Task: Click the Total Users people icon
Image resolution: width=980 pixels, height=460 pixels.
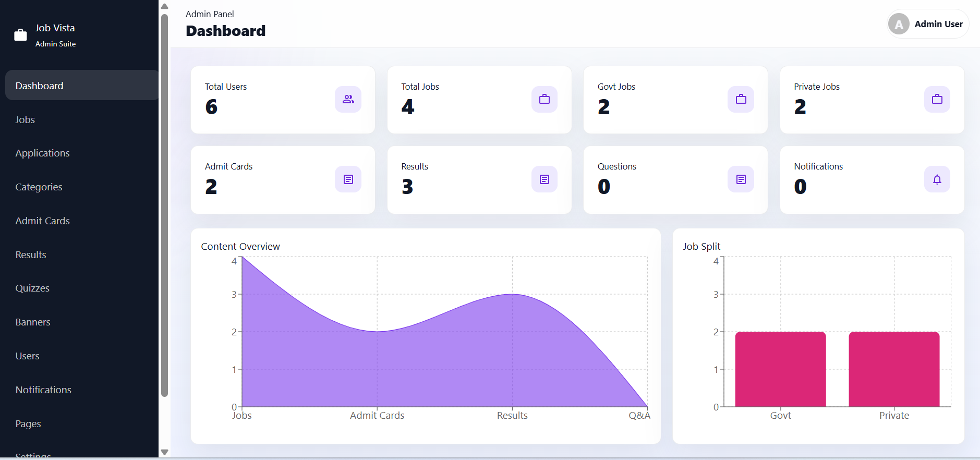Action: (348, 99)
